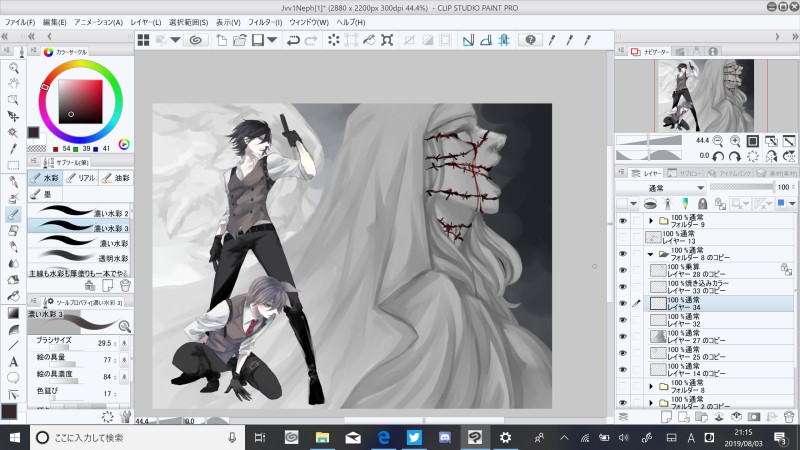800x450 pixels.
Task: Select 墨 brush group
Action: tap(45, 194)
